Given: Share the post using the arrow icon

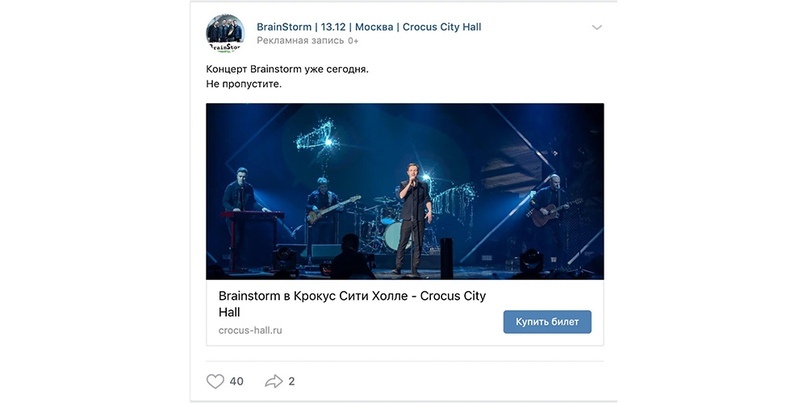Looking at the screenshot, I should [274, 381].
